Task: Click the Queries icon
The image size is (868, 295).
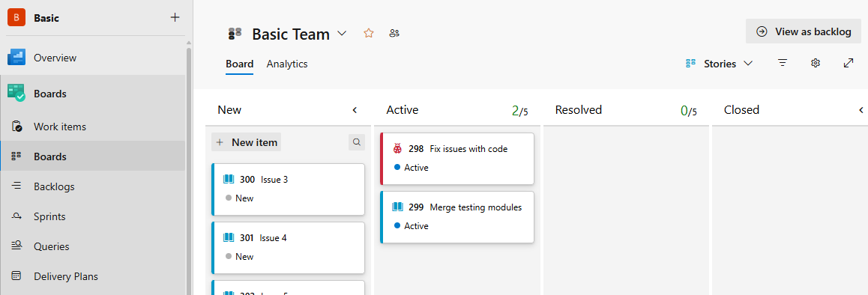Action: (x=16, y=246)
